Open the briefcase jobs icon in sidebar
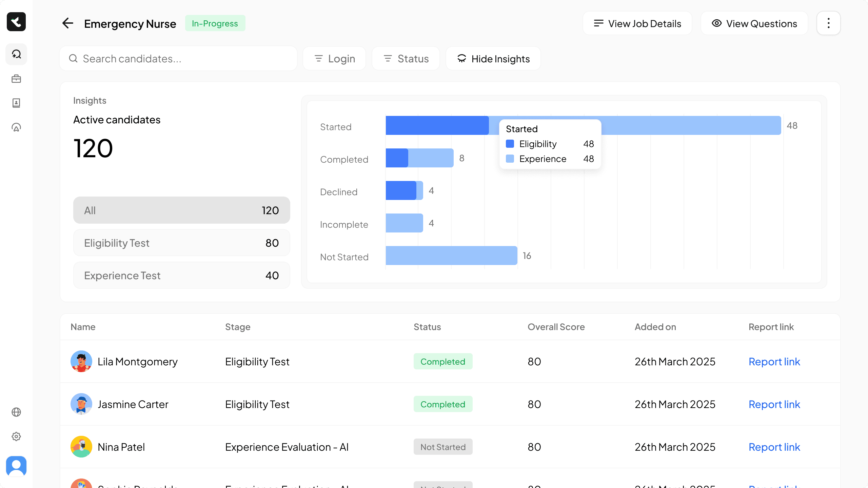868x488 pixels. point(16,79)
